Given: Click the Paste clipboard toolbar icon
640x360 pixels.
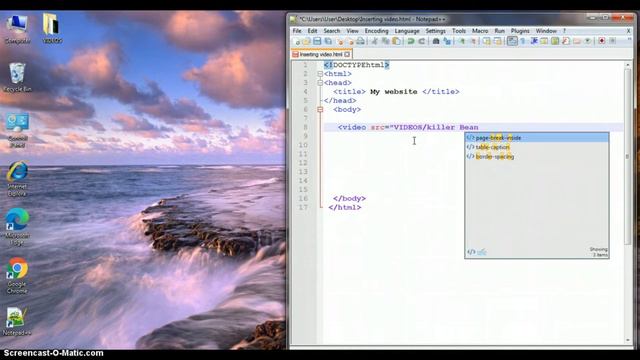Looking at the screenshot, I should [396, 41].
